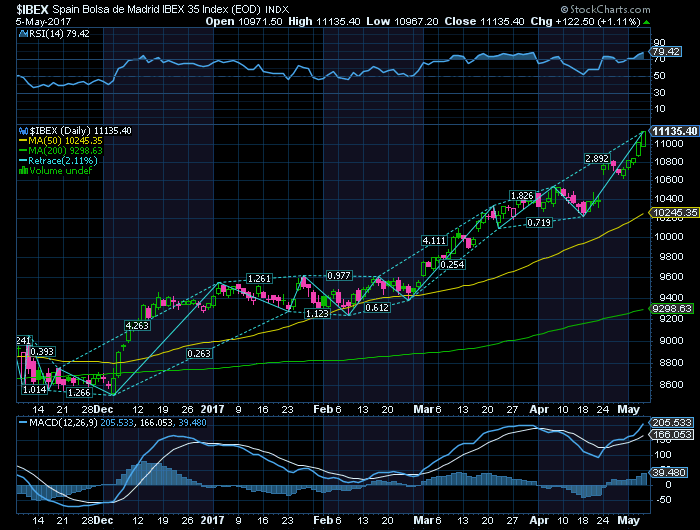Viewport: 700px width, 530px height.
Task: Click the 0.719 retracement label
Action: (x=539, y=222)
